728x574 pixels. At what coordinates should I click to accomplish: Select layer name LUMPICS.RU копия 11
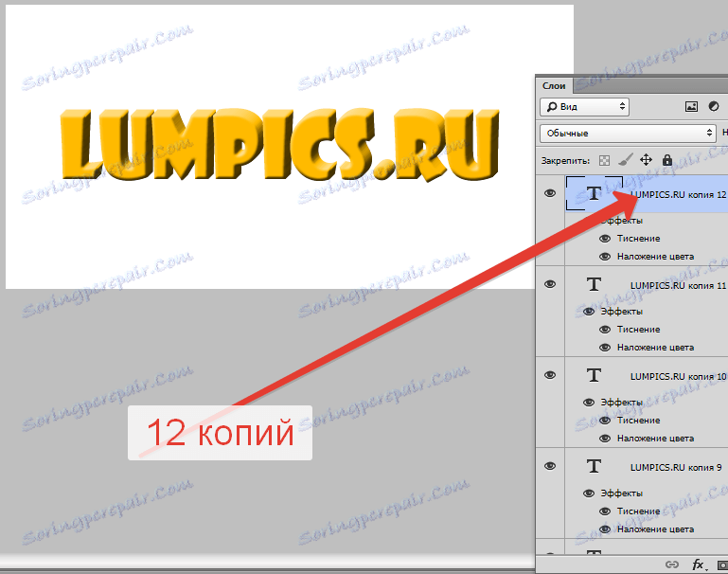click(678, 286)
